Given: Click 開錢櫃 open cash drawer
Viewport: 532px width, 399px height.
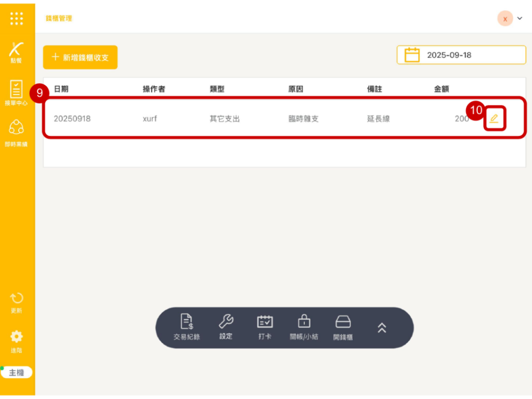Looking at the screenshot, I should click(x=343, y=327).
